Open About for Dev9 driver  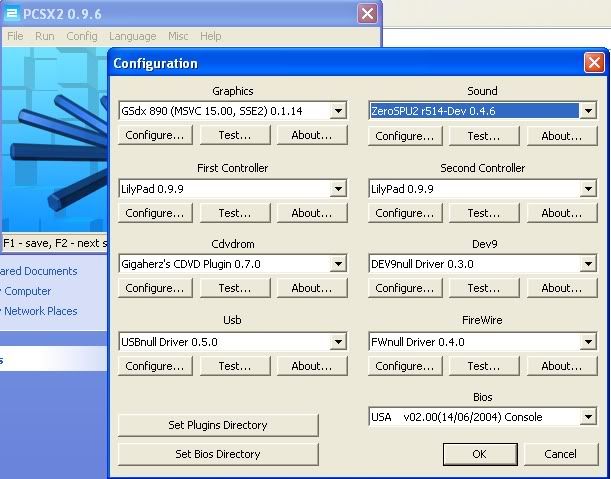click(x=562, y=288)
